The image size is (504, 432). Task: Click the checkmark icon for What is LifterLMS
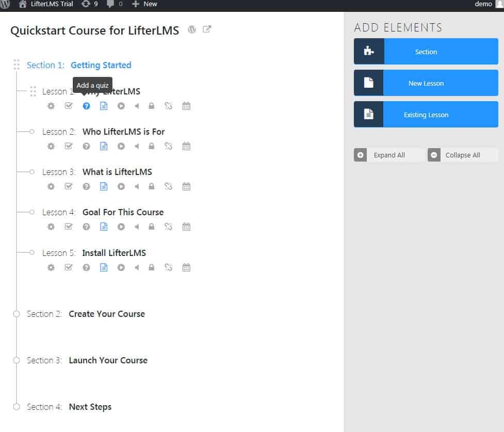click(x=69, y=186)
